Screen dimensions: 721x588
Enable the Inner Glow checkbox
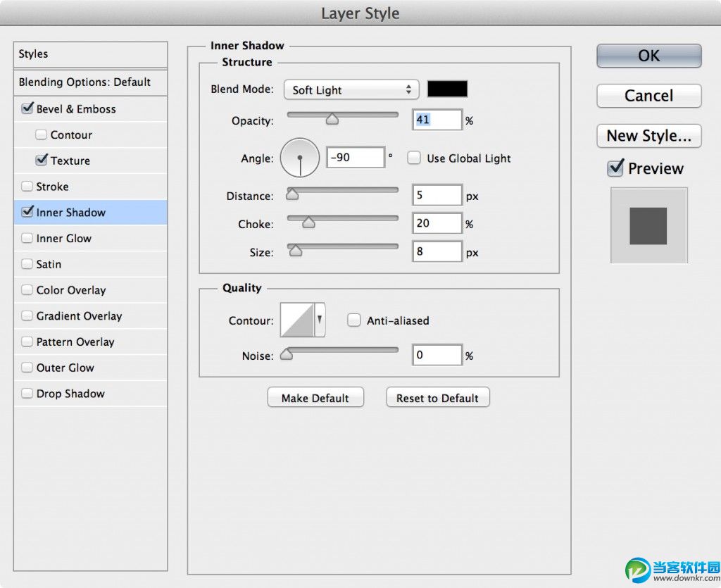(x=27, y=238)
